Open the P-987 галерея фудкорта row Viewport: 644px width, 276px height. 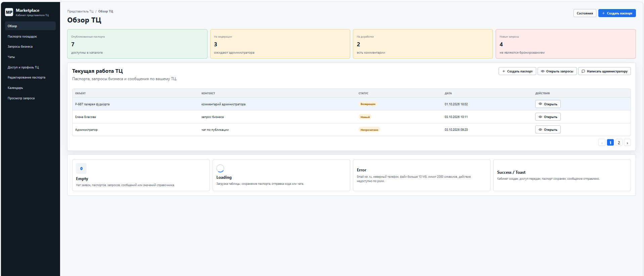351,104
